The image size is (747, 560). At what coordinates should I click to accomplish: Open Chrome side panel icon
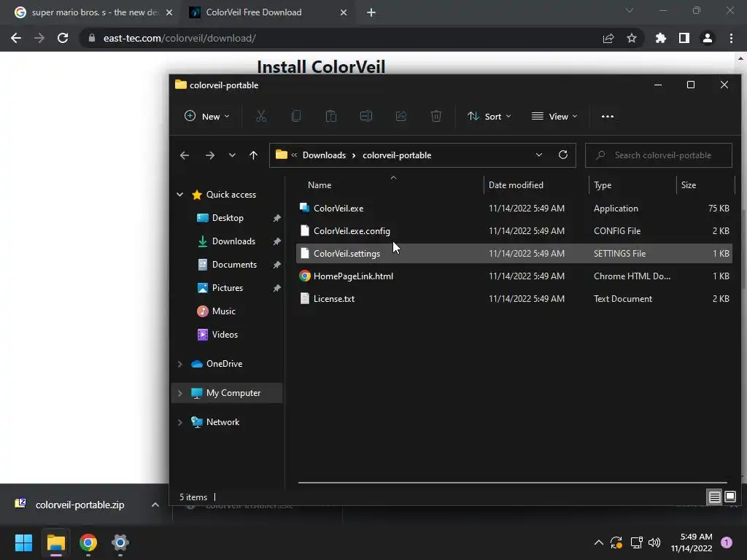point(684,38)
